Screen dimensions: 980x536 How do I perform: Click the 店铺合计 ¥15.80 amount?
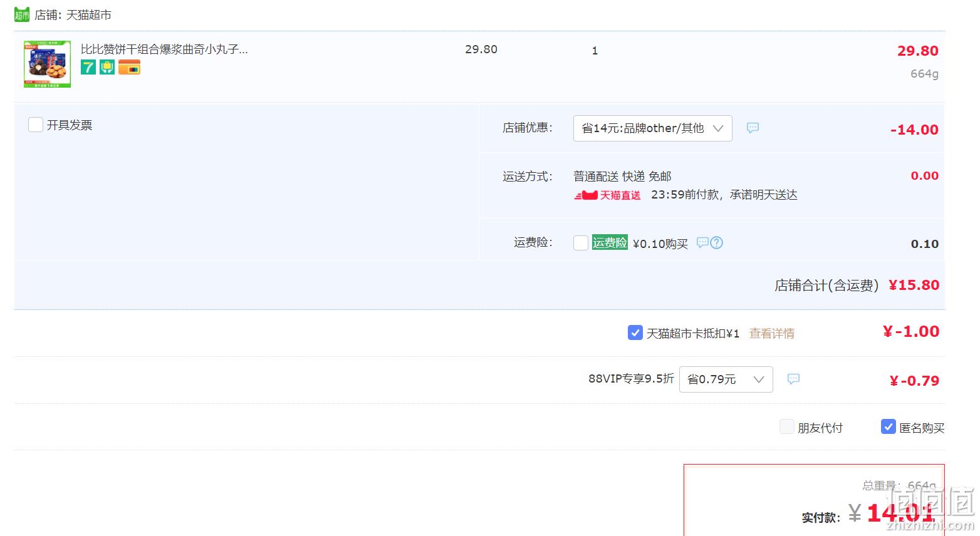pyautogui.click(x=914, y=285)
